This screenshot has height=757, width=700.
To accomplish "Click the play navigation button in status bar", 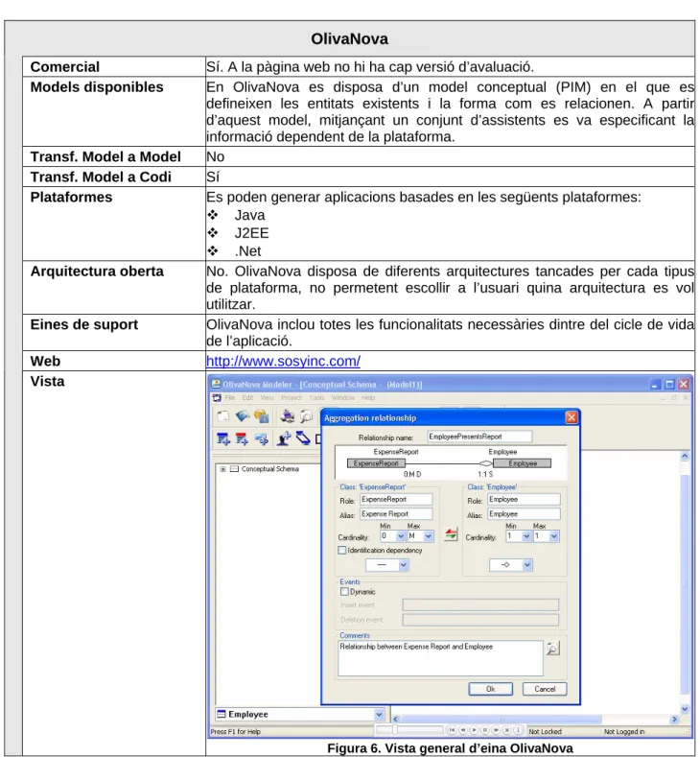I will click(475, 730).
